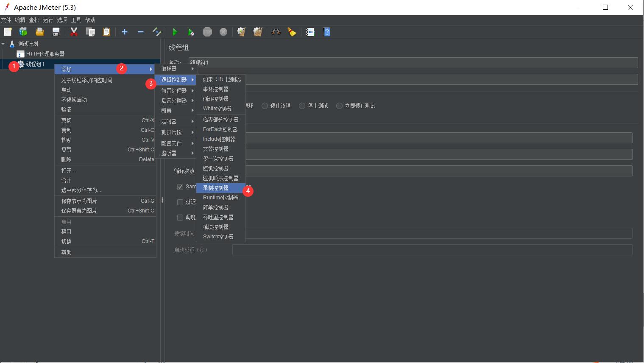Expand the 后置处理器 submenu
The width and height of the screenshot is (644, 363).
[176, 101]
